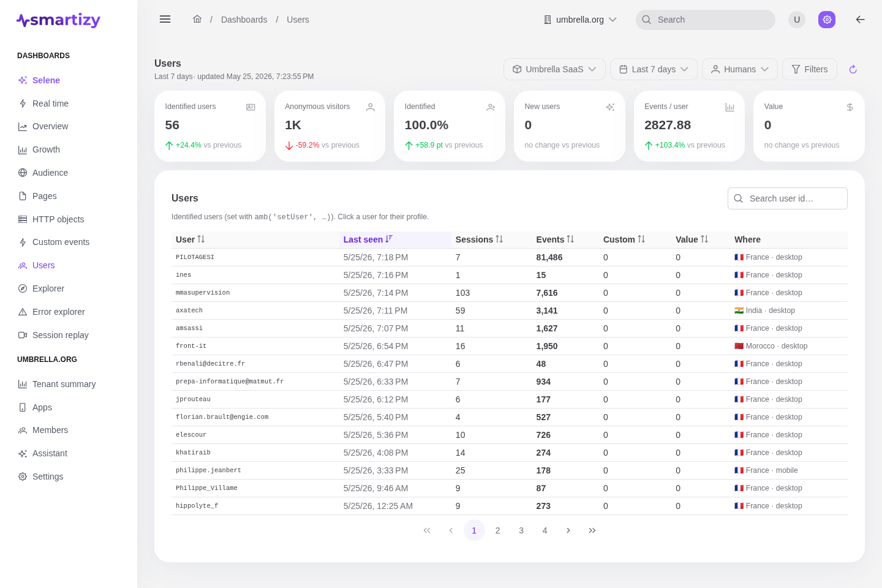The width and height of the screenshot is (882, 588).
Task: Open rbenali@decitre.fr user profile
Action: [510, 364]
